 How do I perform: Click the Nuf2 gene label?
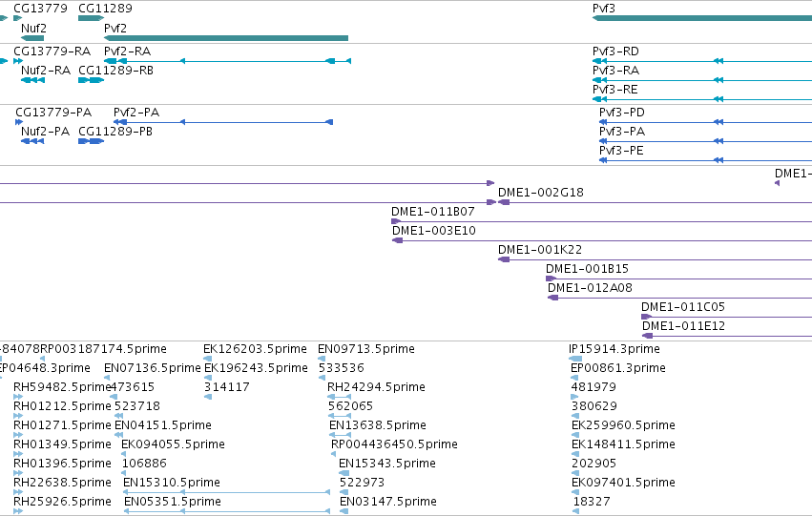click(x=33, y=28)
